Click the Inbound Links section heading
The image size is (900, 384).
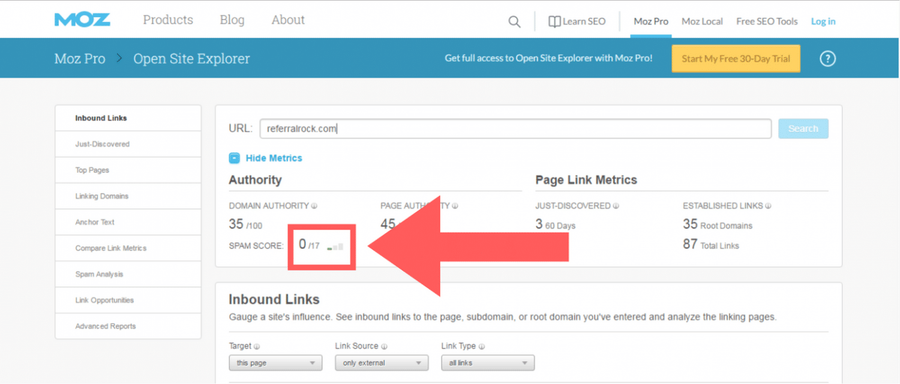[274, 300]
